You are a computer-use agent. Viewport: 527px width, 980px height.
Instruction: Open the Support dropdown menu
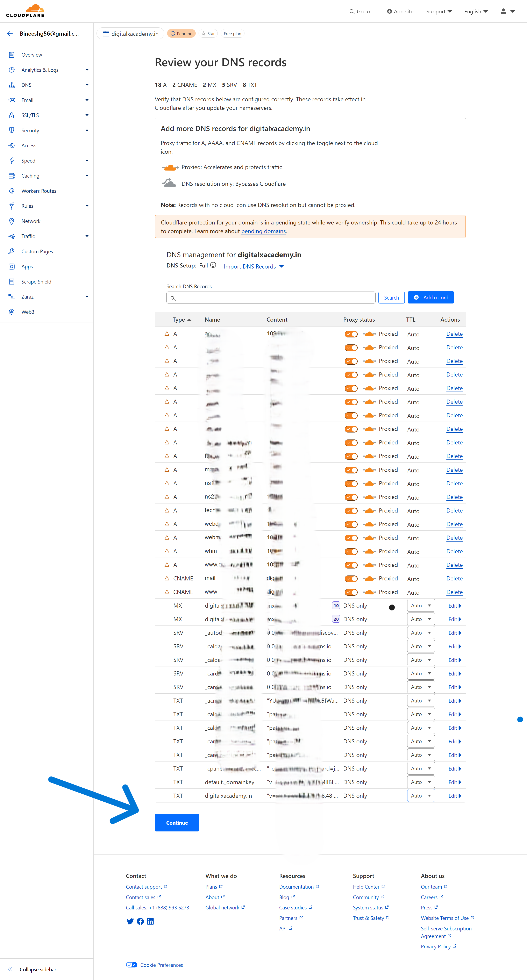(439, 11)
